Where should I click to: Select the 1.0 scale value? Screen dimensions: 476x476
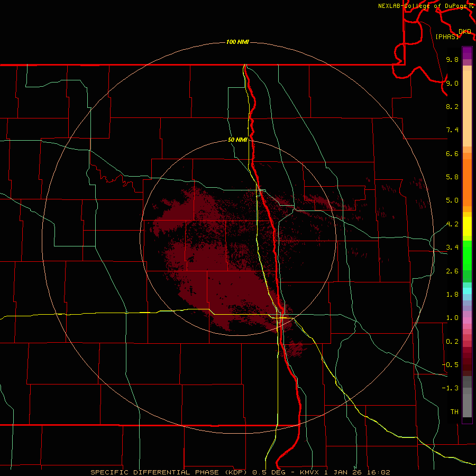pos(452,318)
